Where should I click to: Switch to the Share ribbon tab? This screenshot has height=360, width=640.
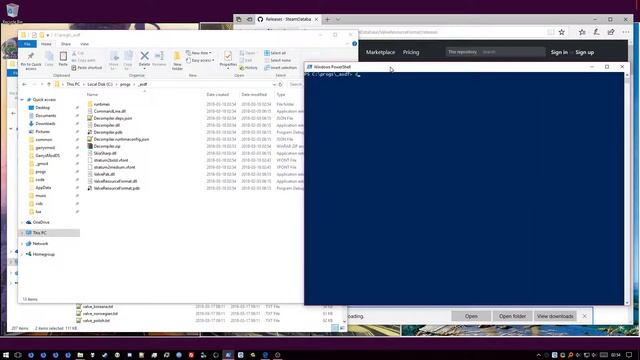tap(66, 44)
